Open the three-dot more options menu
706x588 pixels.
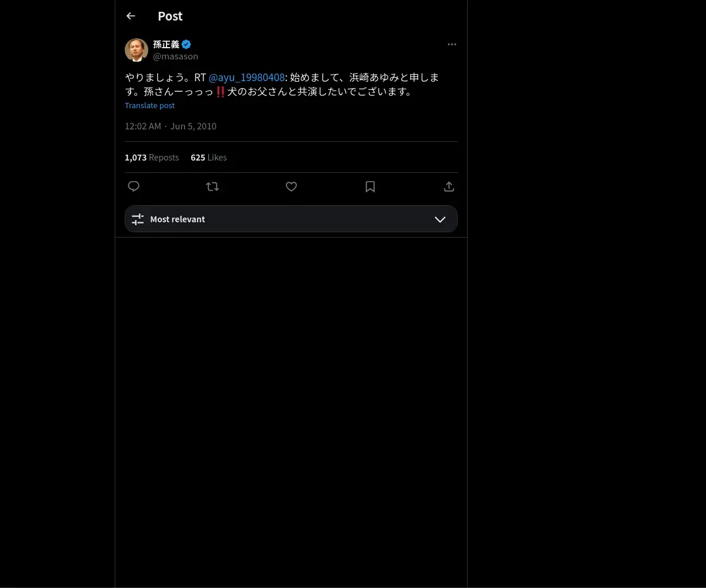click(x=452, y=44)
